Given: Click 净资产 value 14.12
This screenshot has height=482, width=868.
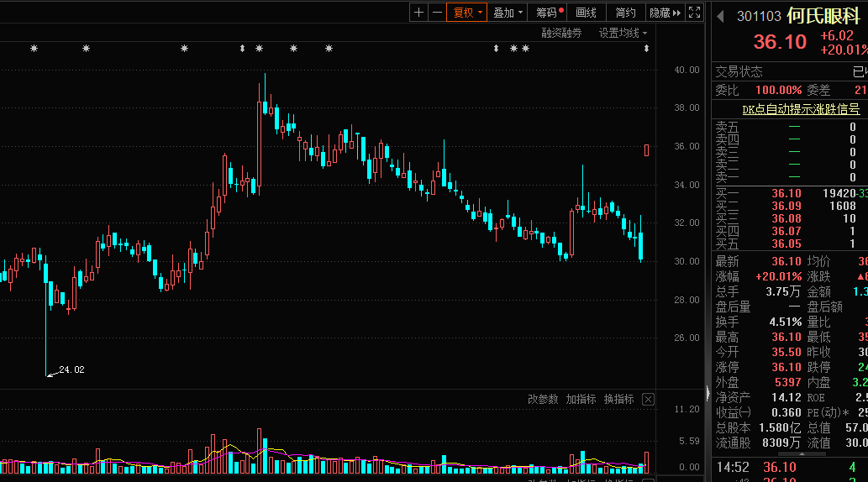Looking at the screenshot, I should pyautogui.click(x=786, y=398).
